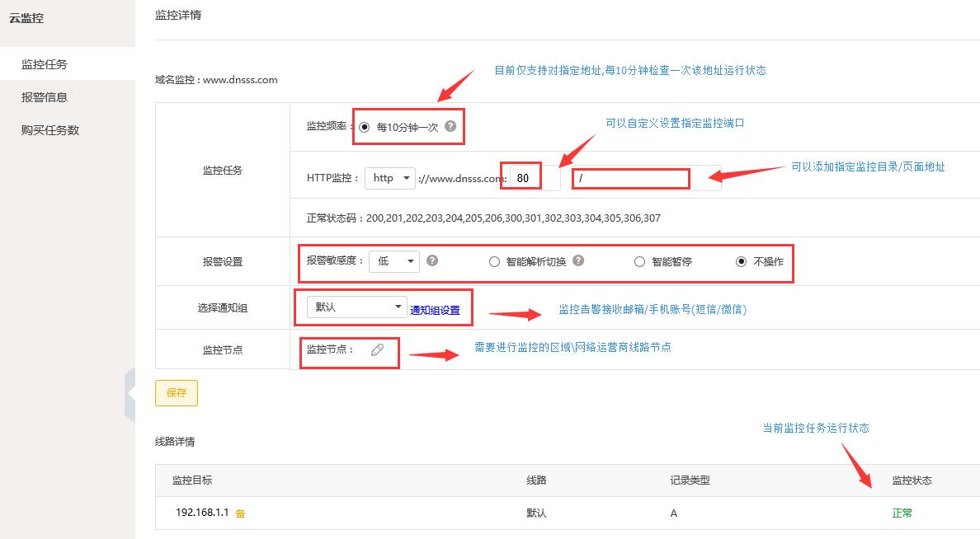
Task: Click the yellow 备 badge beside 192.168.1.1
Action: click(240, 513)
